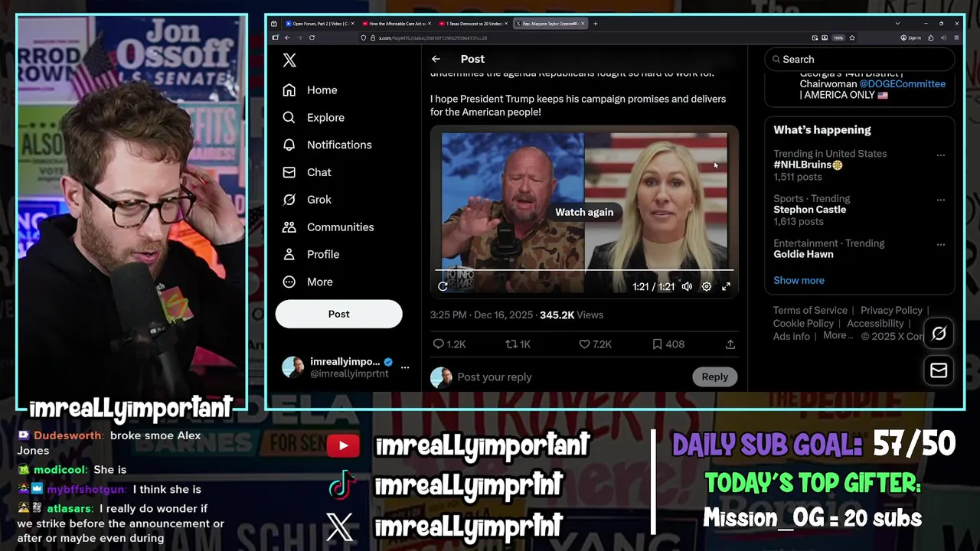Open the Stephon Castle trending topic
980x551 pixels.
[809, 209]
